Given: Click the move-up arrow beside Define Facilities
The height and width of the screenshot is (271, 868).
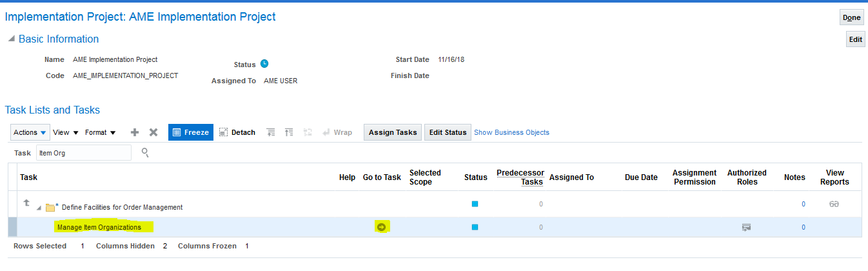Looking at the screenshot, I should pos(26,203).
